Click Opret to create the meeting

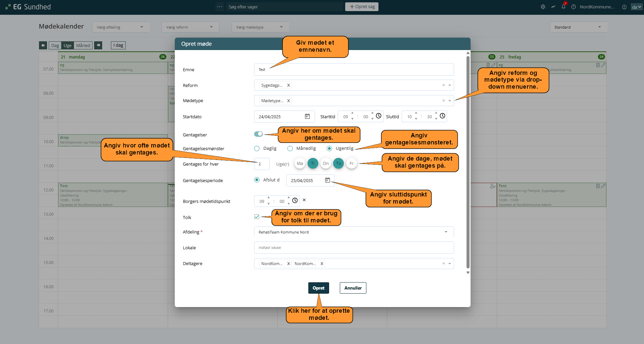[318, 288]
